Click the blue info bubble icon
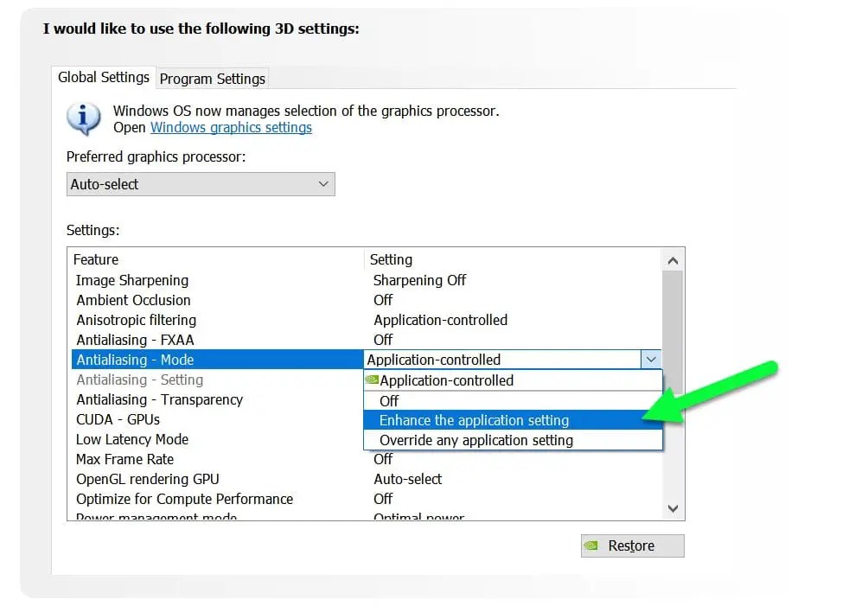Viewport: 868px width, 606px height. point(84,118)
